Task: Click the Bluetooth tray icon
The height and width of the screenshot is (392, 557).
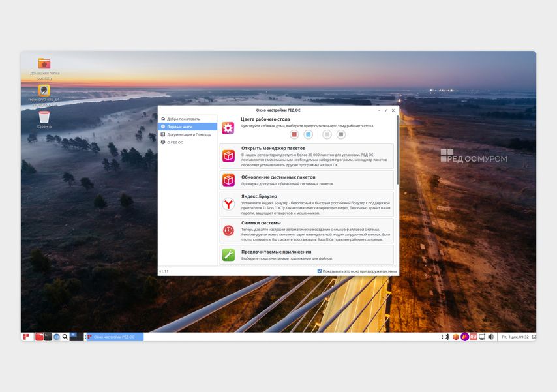Action: pyautogui.click(x=447, y=337)
